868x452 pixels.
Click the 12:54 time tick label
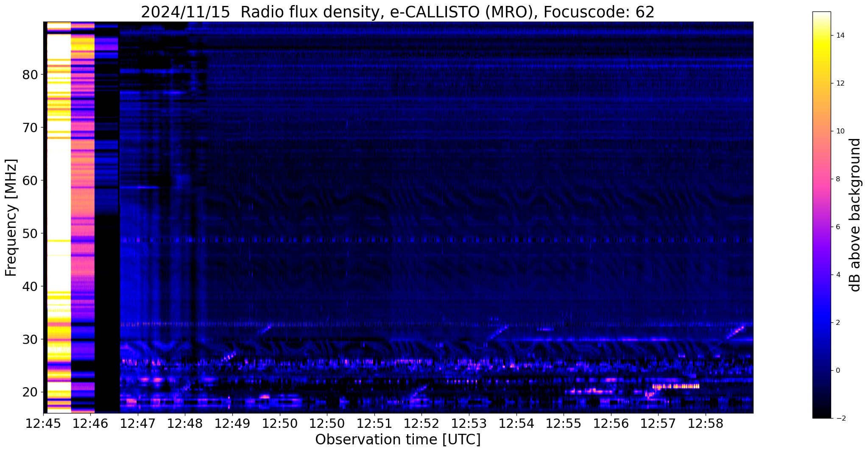click(516, 424)
